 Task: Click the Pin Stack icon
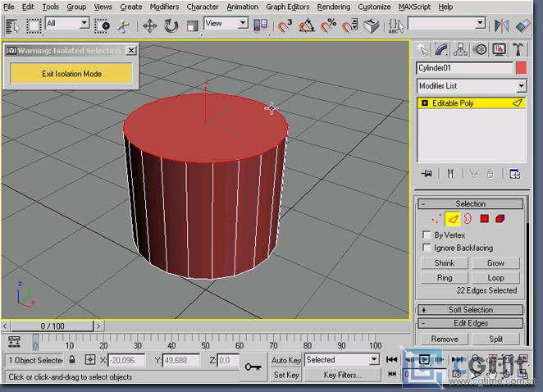click(x=427, y=174)
